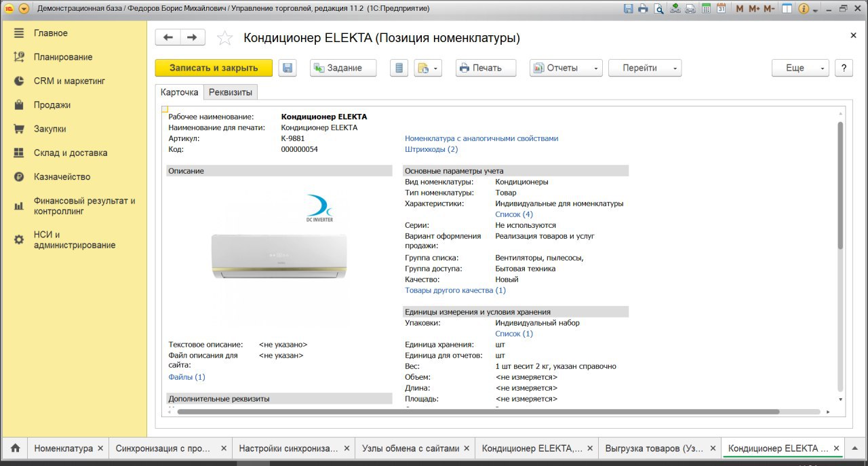Screen dimensions: 868x466
Task: Expand the arrow next to info icon
Action: point(814,9)
